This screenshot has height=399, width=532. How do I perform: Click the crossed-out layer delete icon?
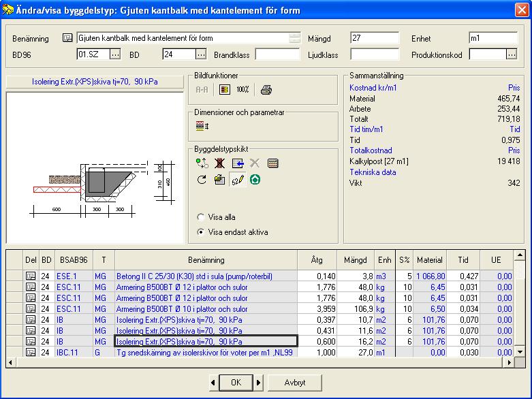point(219,163)
